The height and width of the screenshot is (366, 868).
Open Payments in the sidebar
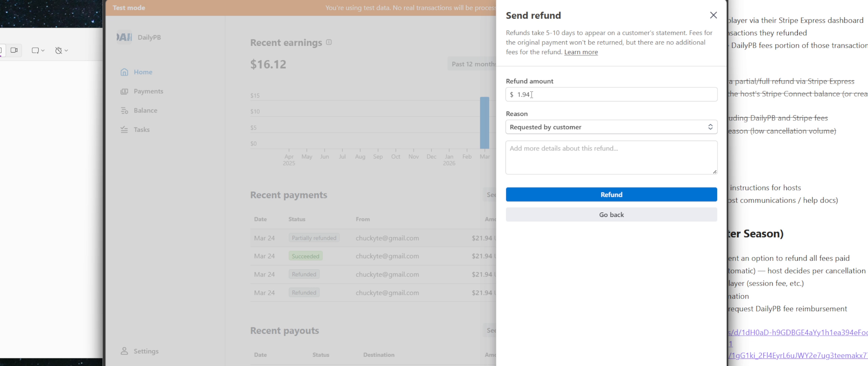148,91
